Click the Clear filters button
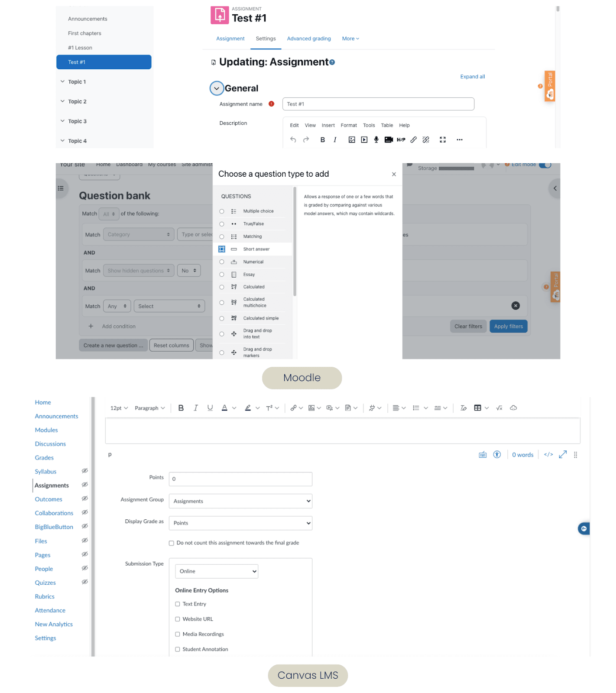The width and height of the screenshot is (616, 693). tap(468, 327)
